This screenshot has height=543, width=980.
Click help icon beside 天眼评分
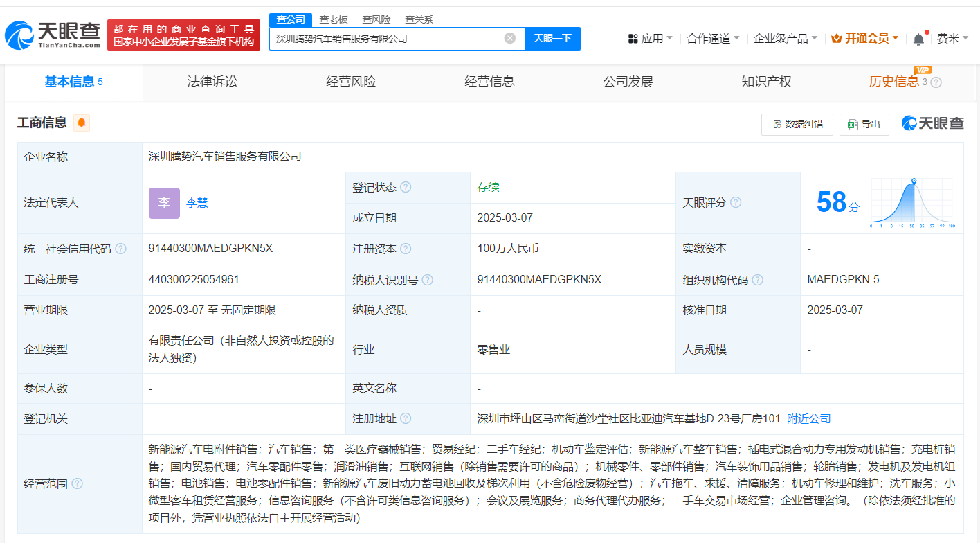point(736,202)
